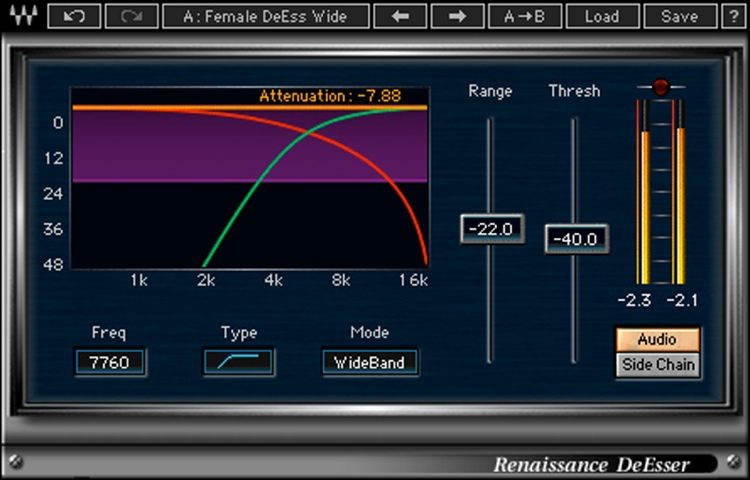This screenshot has height=480, width=750.
Task: Undo the last parameter change
Action: tap(74, 17)
